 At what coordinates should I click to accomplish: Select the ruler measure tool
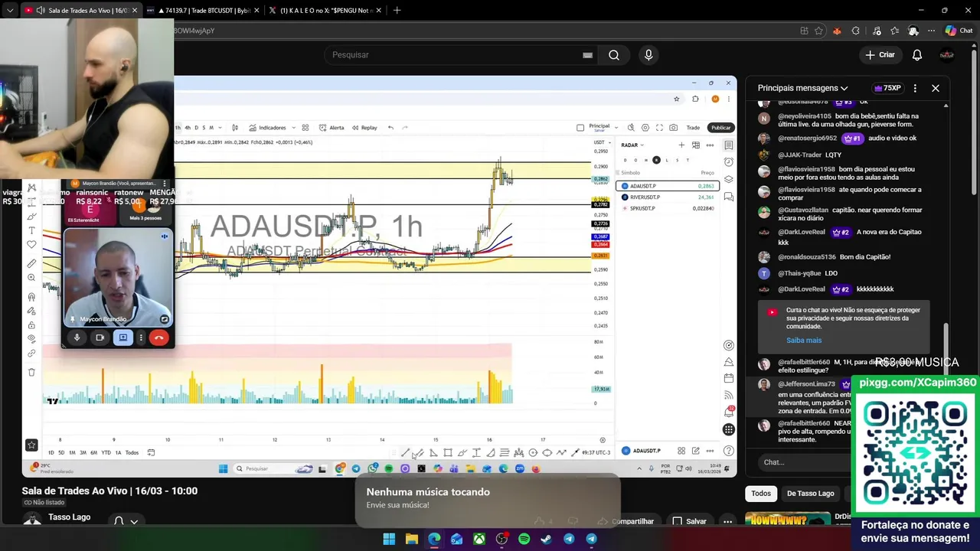[31, 263]
